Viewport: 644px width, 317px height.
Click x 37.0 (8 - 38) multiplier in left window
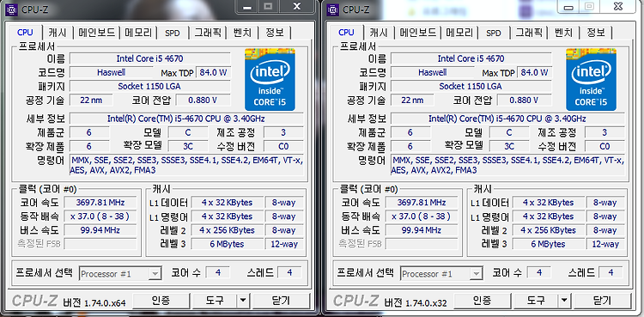pos(100,216)
